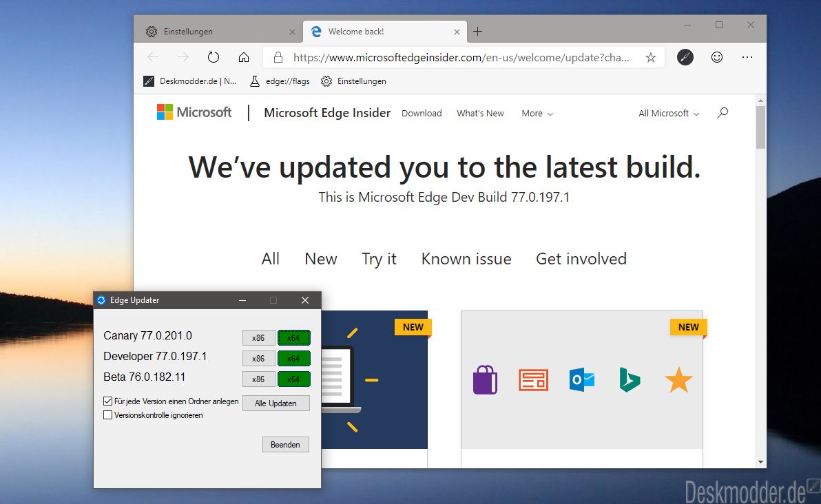Click the purple shopping bag icon

click(x=485, y=379)
